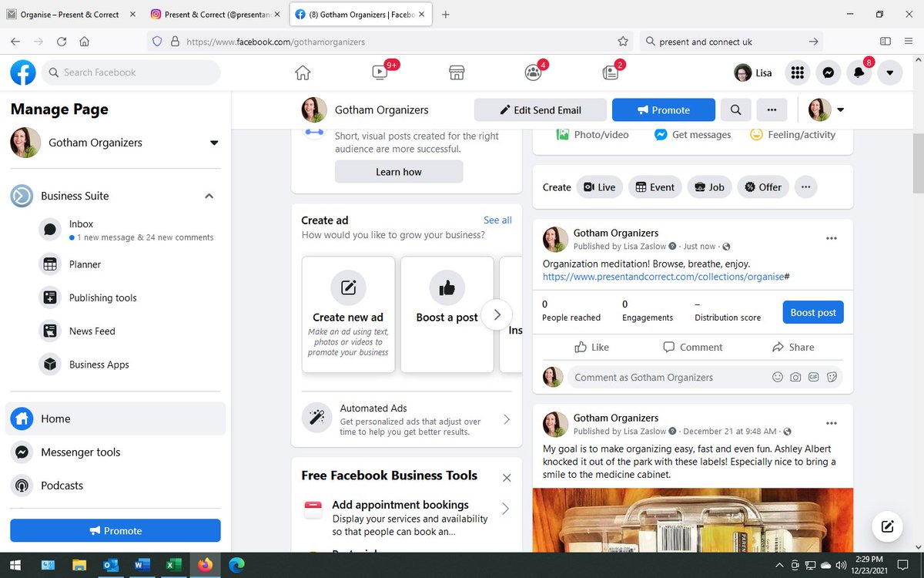Open Pages news icon in top bar

(611, 72)
